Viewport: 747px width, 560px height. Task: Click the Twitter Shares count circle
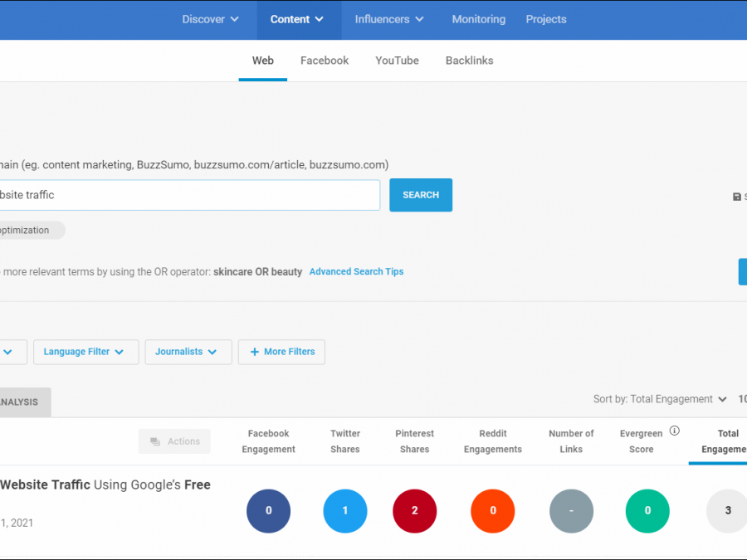[x=345, y=511]
